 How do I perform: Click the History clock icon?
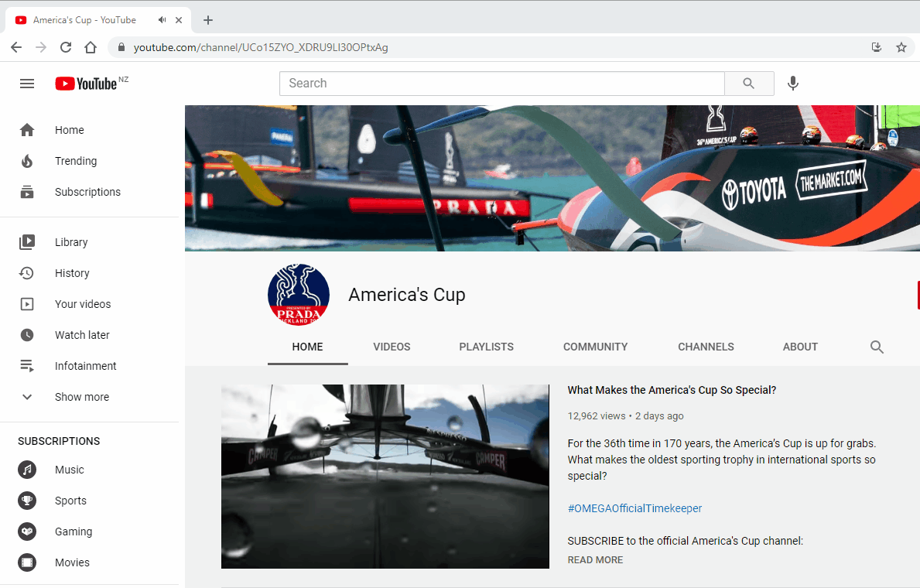(x=27, y=273)
